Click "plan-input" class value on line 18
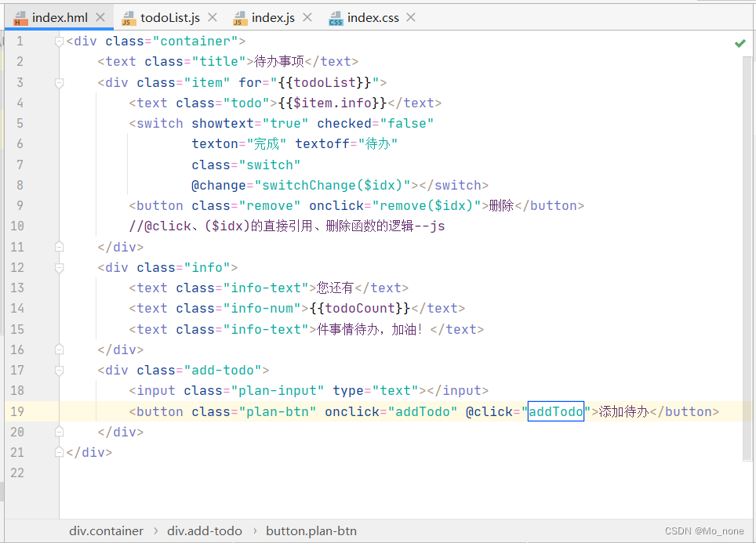The height and width of the screenshot is (543, 756). click(278, 390)
